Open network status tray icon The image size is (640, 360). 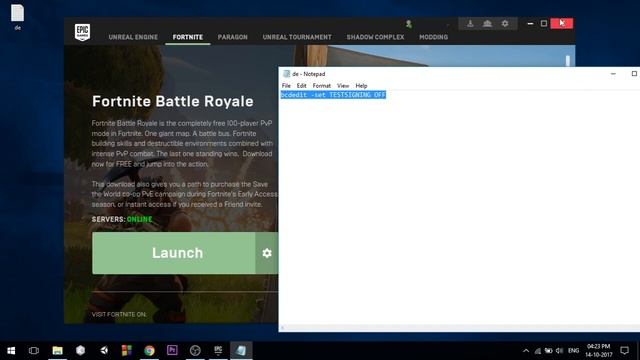tap(538, 351)
